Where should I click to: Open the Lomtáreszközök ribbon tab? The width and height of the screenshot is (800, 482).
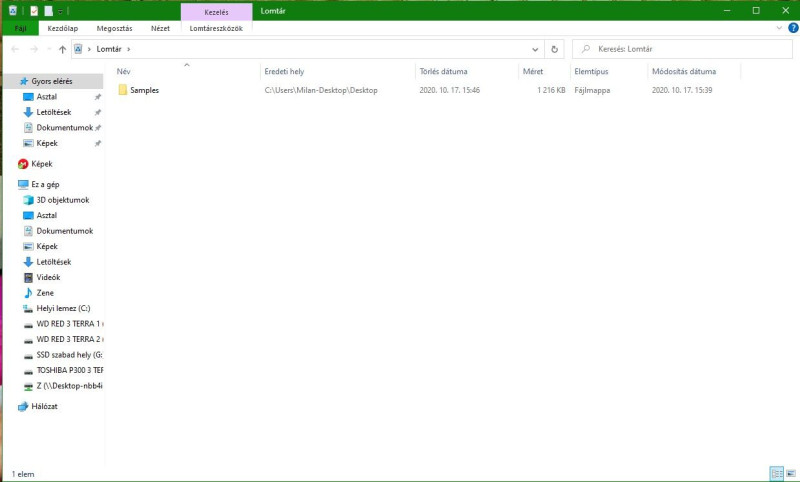216,29
